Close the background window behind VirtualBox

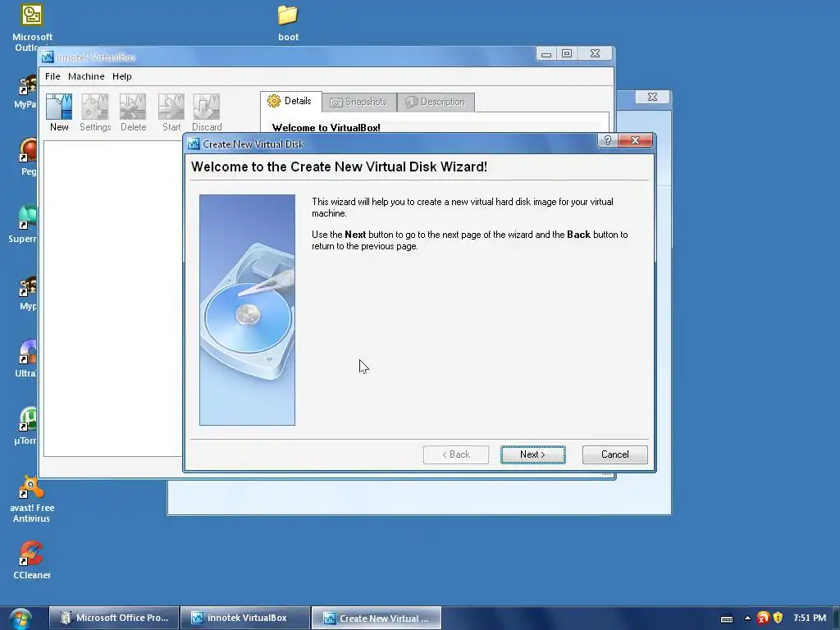(652, 97)
